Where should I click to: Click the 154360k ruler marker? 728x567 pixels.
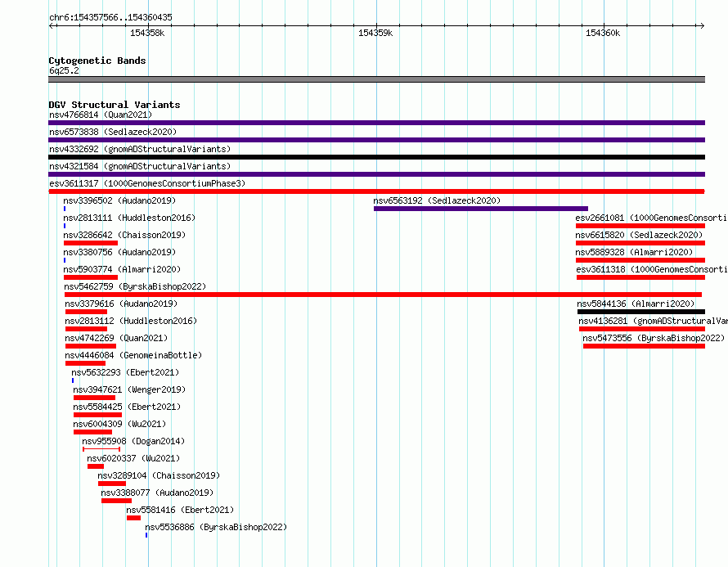pyautogui.click(x=603, y=33)
